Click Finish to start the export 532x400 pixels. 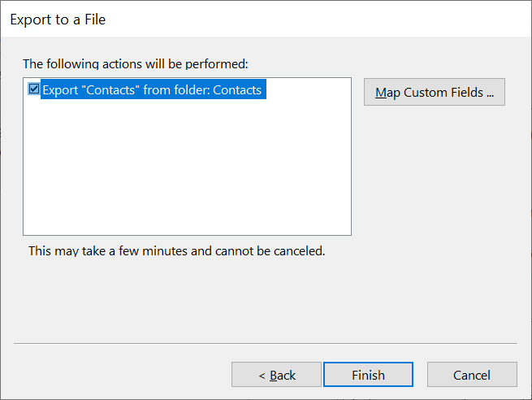click(368, 375)
